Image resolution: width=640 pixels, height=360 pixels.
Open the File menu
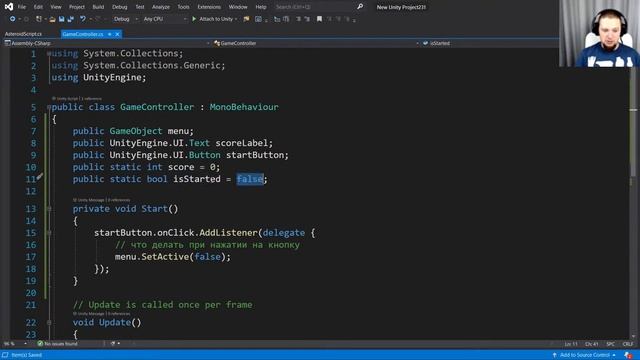click(x=22, y=7)
